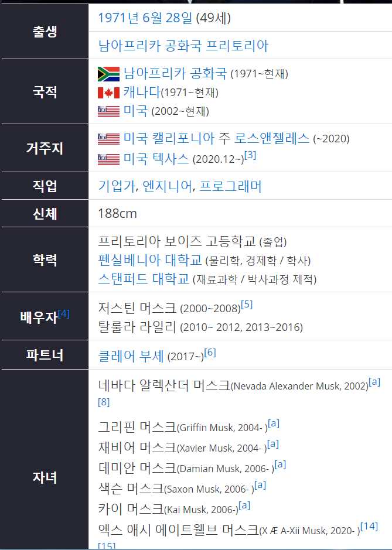Click the 학력 row header
This screenshot has width=392, height=550.
[45, 260]
